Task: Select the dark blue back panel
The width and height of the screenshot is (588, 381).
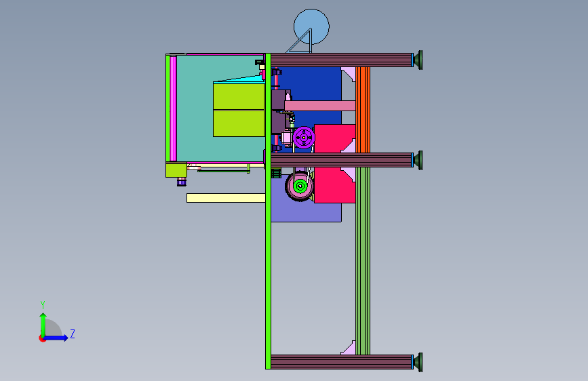Action: point(319,83)
